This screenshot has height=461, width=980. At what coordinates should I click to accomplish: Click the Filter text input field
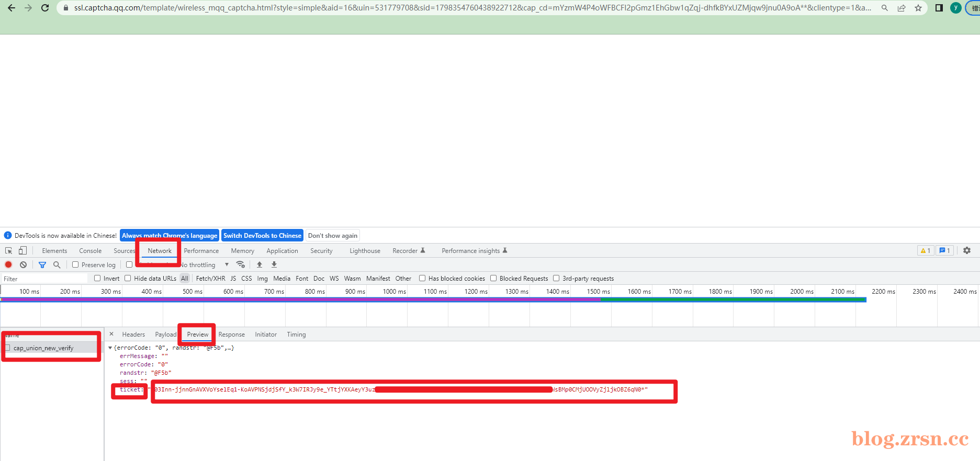click(44, 279)
